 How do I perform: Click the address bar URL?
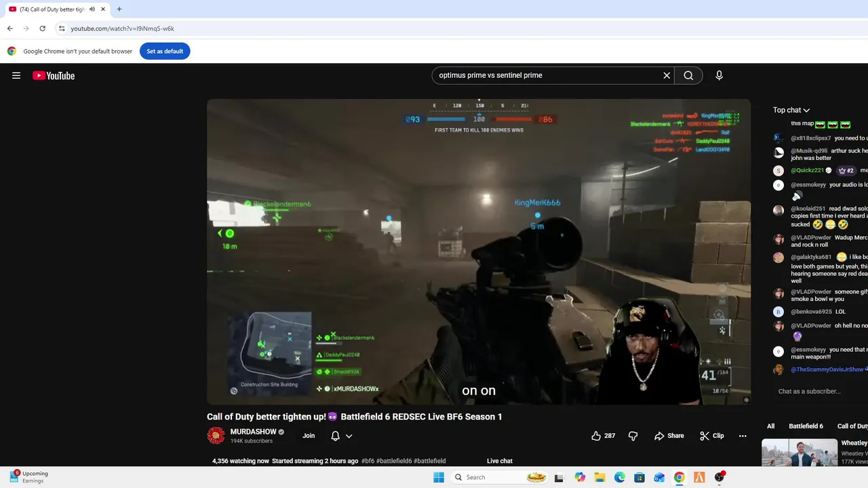coord(123,28)
